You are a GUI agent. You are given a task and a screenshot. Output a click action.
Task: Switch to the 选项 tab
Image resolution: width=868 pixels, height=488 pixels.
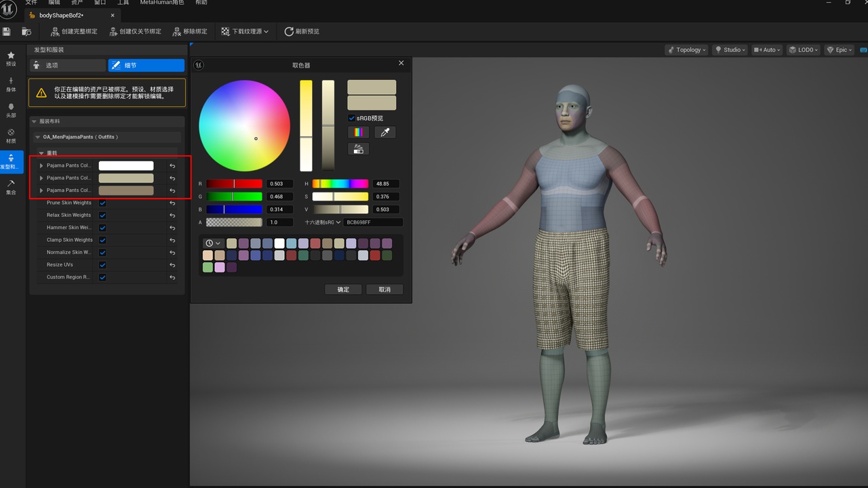click(x=68, y=65)
